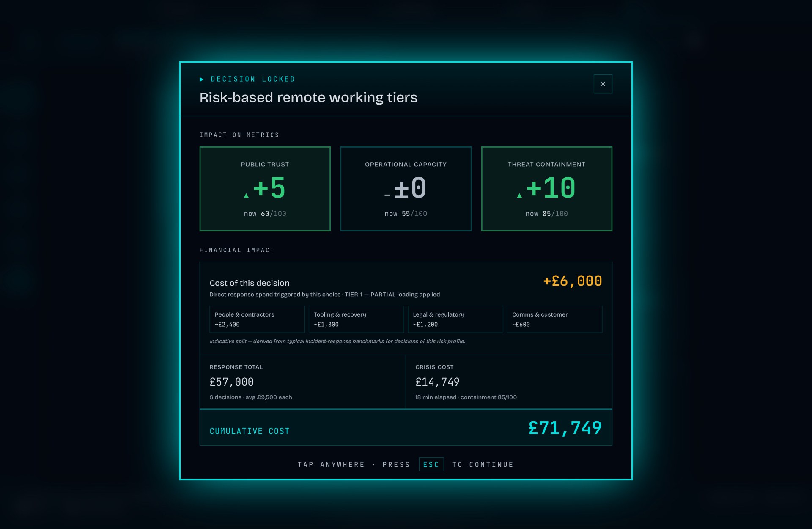Click the Public Trust up-arrow indicator

[x=246, y=196]
